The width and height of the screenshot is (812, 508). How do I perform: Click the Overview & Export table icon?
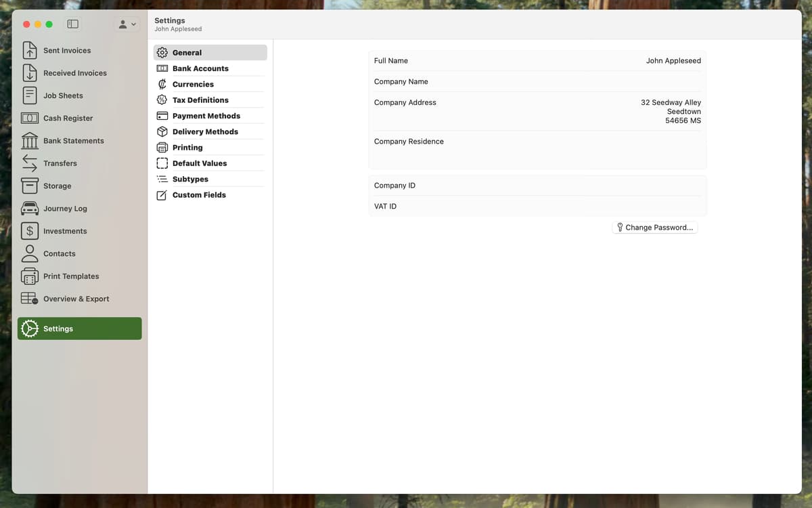30,299
